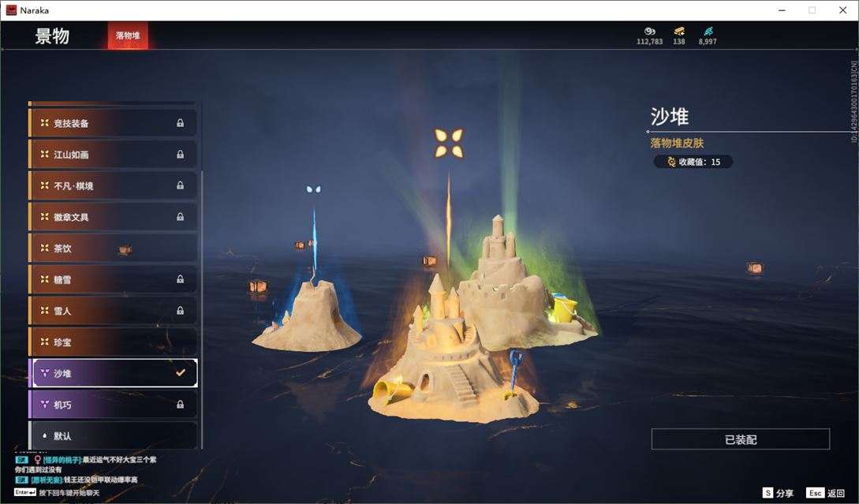Minimize the Naraka window
The width and height of the screenshot is (859, 504).
pyautogui.click(x=782, y=10)
